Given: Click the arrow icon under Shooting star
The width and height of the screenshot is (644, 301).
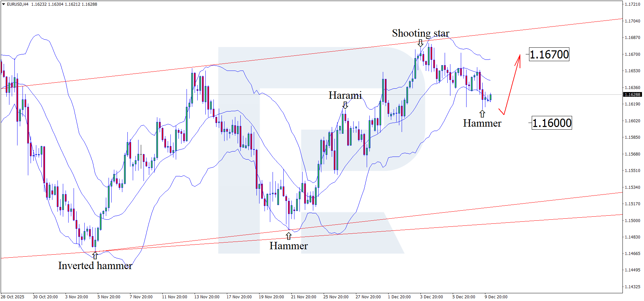Looking at the screenshot, I should click(x=420, y=43).
